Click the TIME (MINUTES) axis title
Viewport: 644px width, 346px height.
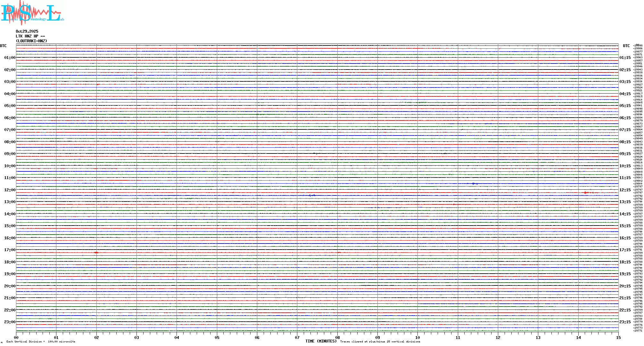tap(321, 341)
